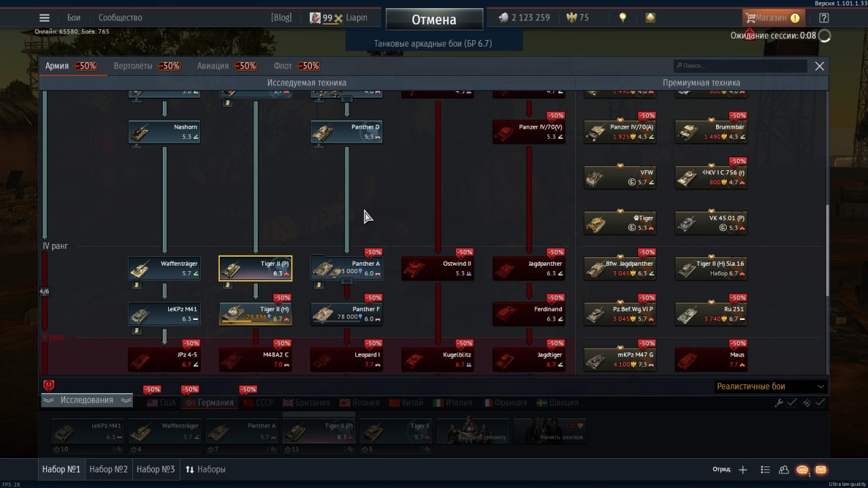Select the M48A2 C vehicle

[x=256, y=359]
